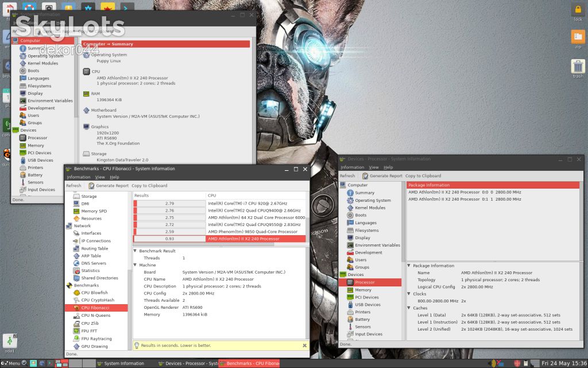Open sda1 drive desktop icon
Image resolution: width=588 pixels, height=368 pixels.
click(10, 343)
